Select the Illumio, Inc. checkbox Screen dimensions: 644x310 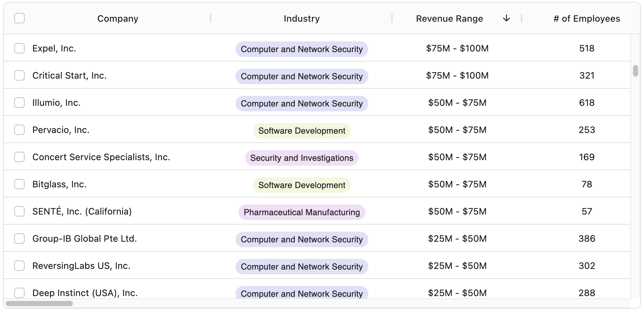[19, 103]
